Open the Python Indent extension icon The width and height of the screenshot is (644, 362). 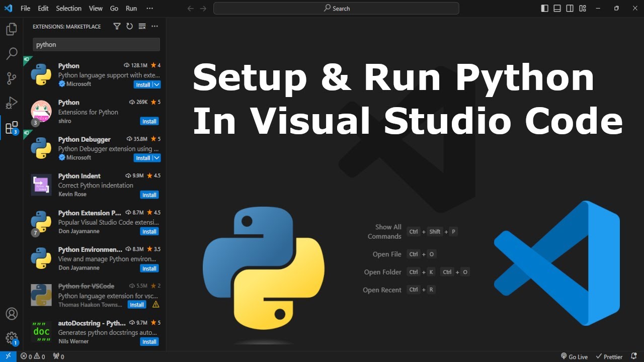41,185
